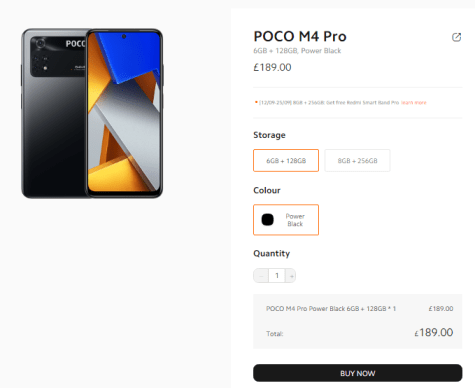Viewport: 475px width, 388px height.
Task: Open the learn more promo link
Action: [x=414, y=103]
